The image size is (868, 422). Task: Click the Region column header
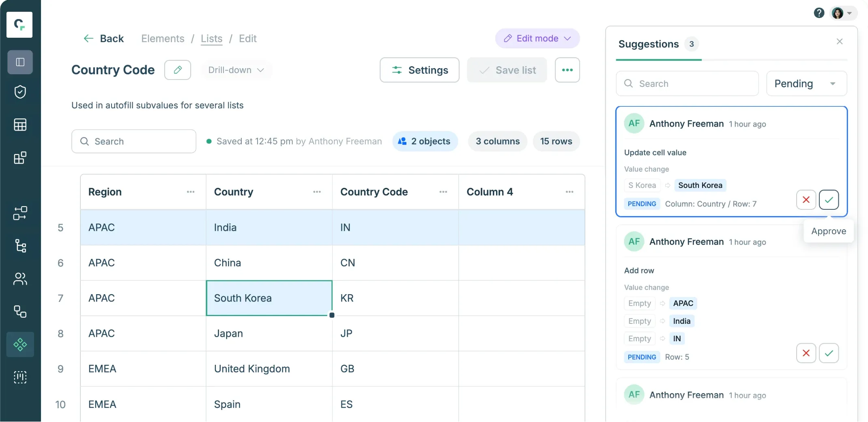[143, 192]
